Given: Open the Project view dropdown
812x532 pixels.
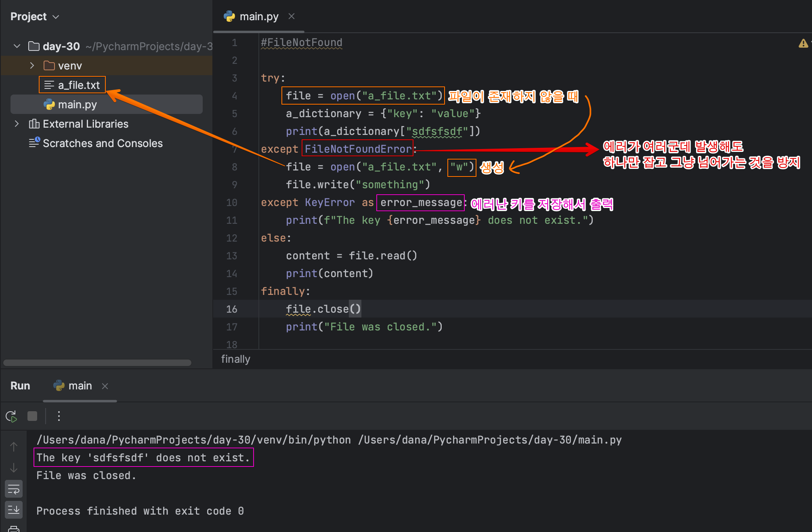Looking at the screenshot, I should click(35, 17).
